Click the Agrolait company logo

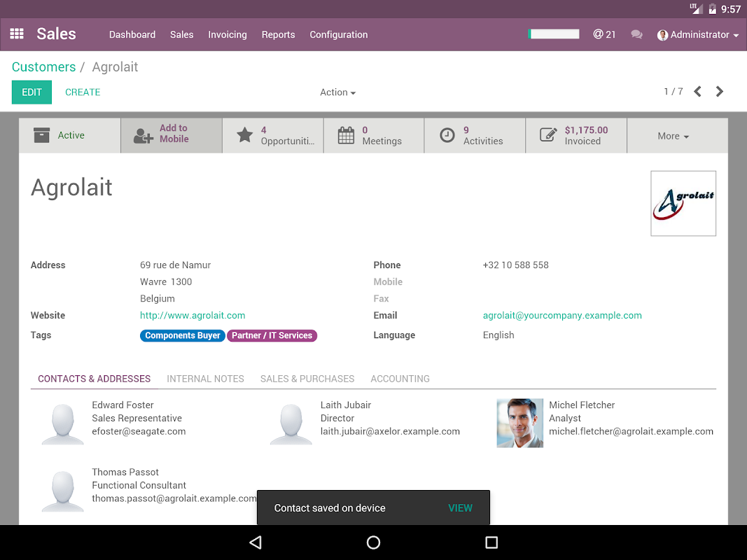tap(683, 203)
